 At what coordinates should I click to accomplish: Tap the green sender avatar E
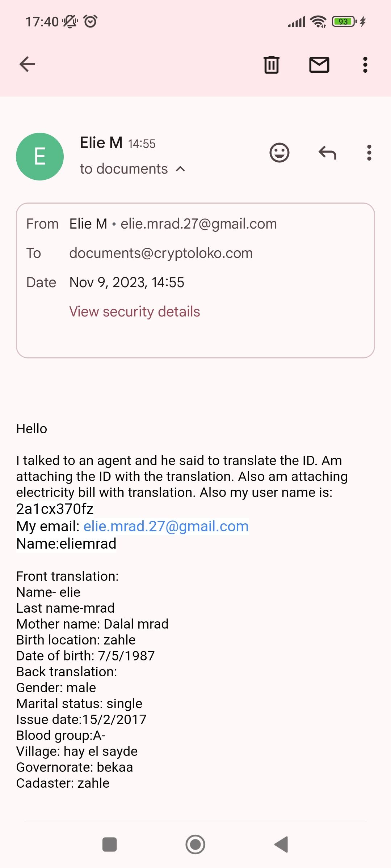point(40,157)
